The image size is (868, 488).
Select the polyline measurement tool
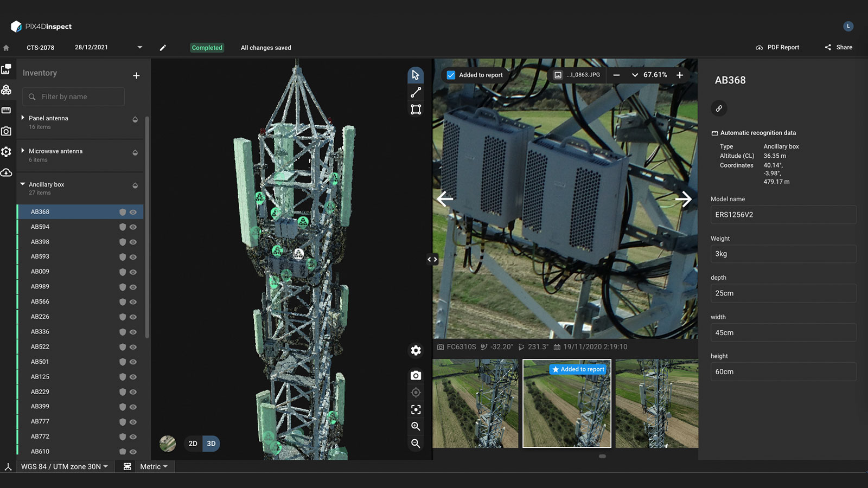click(416, 93)
